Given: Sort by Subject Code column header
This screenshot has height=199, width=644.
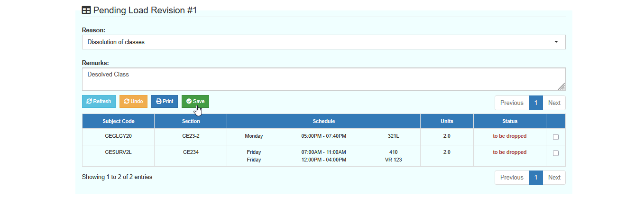Looking at the screenshot, I should (119, 121).
